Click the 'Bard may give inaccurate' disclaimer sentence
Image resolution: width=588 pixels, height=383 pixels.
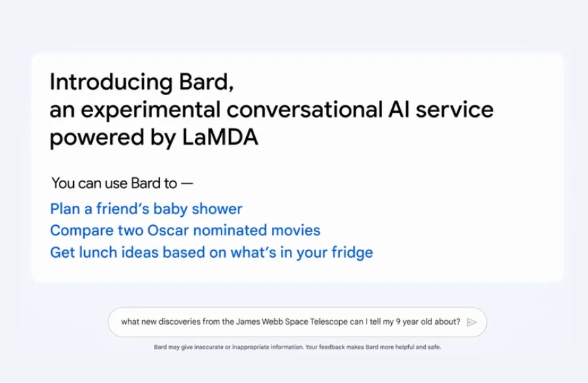pyautogui.click(x=229, y=347)
